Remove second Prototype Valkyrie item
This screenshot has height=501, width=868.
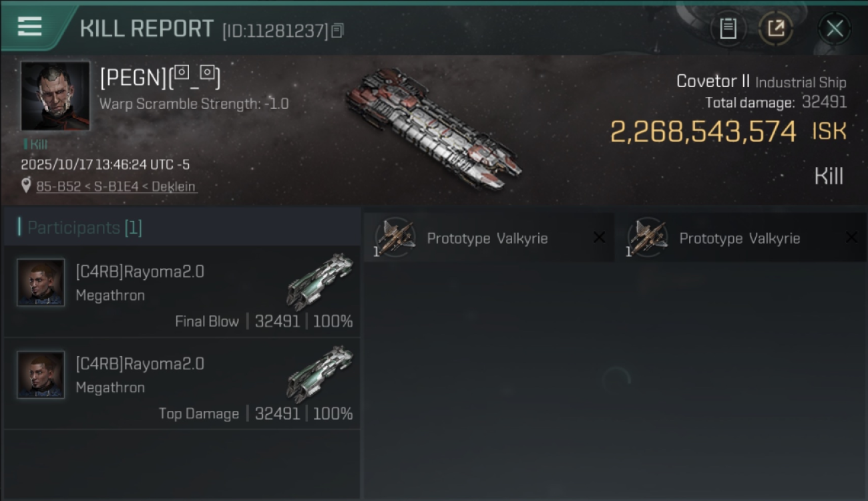(x=851, y=238)
